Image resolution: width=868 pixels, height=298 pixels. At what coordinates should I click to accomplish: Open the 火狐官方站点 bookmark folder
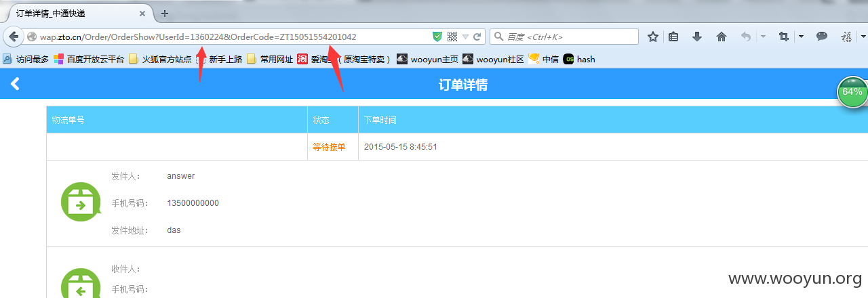[x=160, y=59]
